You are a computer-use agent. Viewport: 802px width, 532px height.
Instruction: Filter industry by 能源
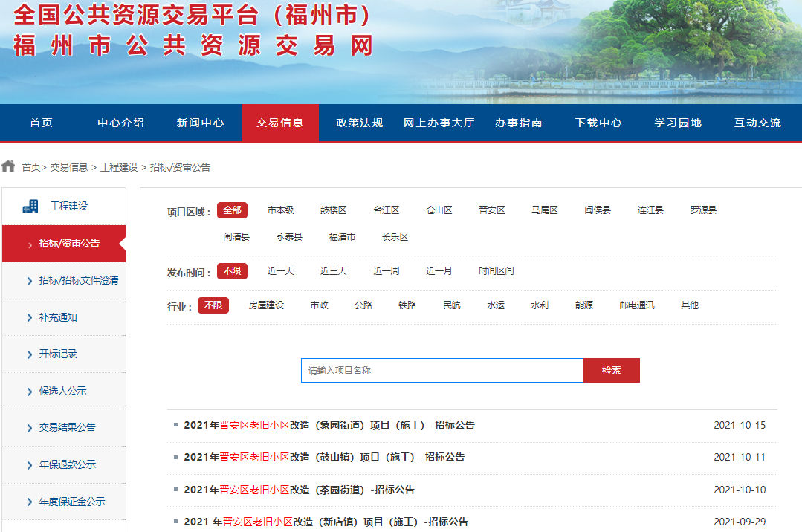point(584,305)
